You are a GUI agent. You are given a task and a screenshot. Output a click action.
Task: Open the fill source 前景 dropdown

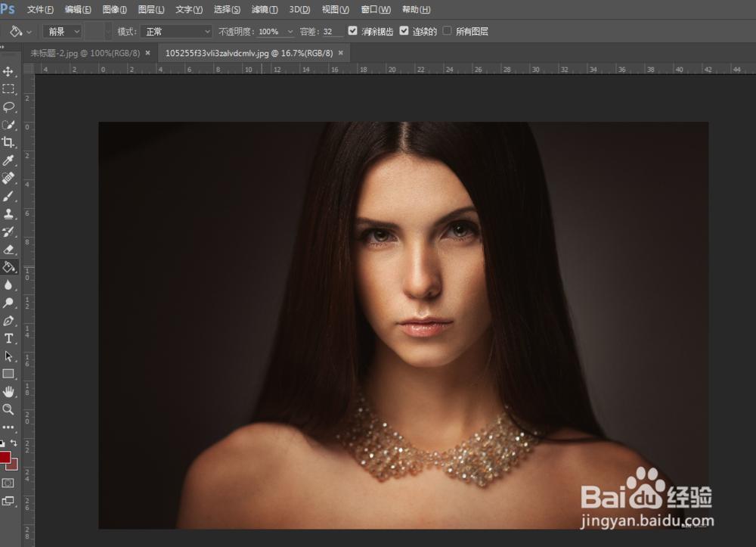tap(62, 31)
